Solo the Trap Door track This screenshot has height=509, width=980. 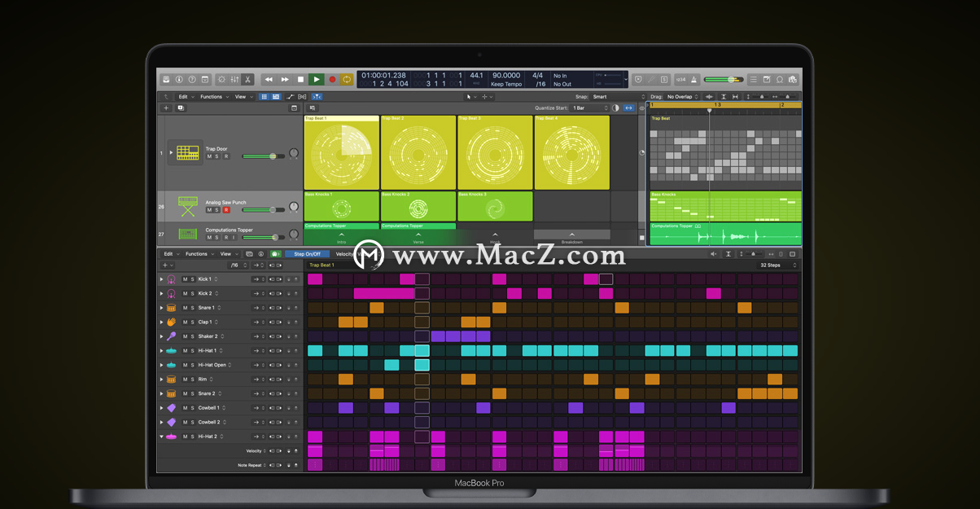pos(217,156)
